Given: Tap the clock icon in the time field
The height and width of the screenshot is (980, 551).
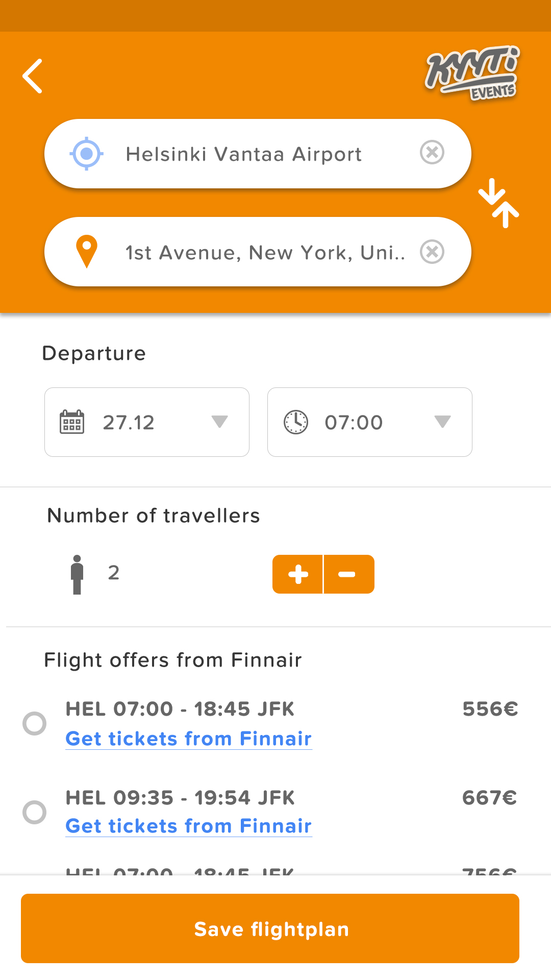Looking at the screenshot, I should [x=296, y=422].
